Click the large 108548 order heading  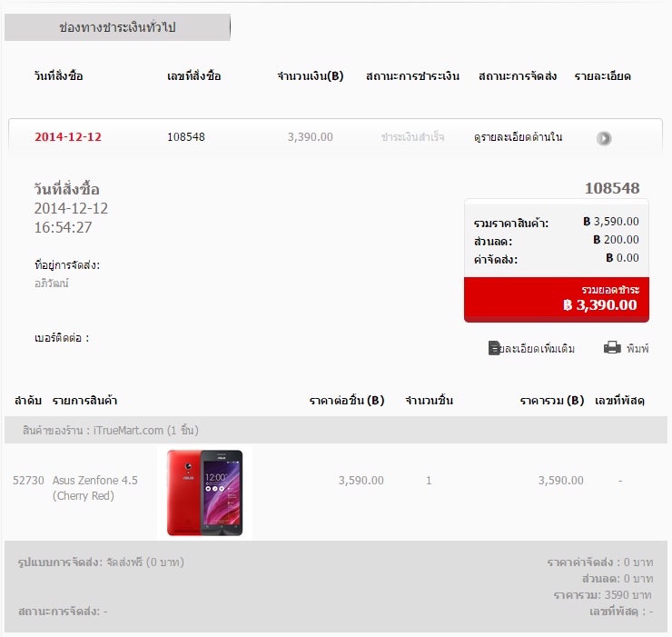click(612, 188)
